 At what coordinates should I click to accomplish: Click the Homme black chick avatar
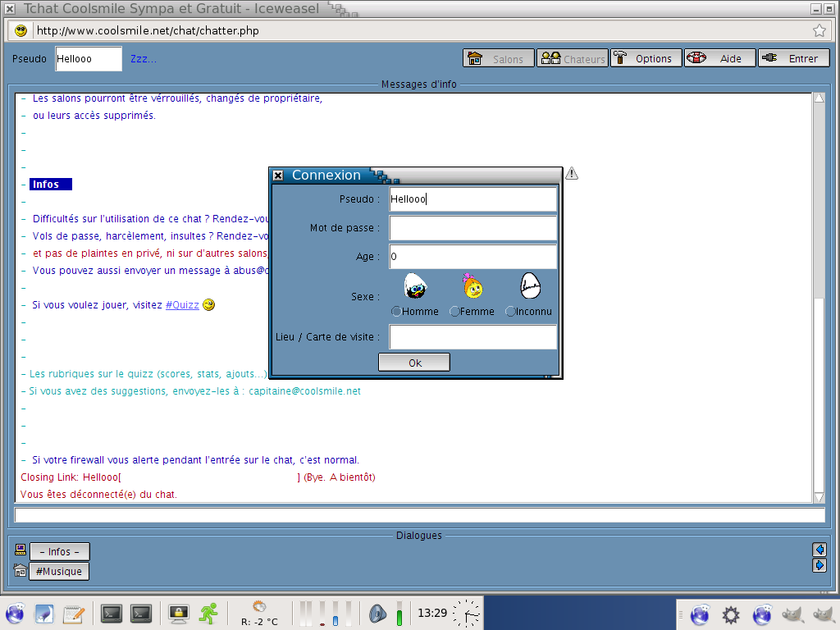(x=415, y=285)
